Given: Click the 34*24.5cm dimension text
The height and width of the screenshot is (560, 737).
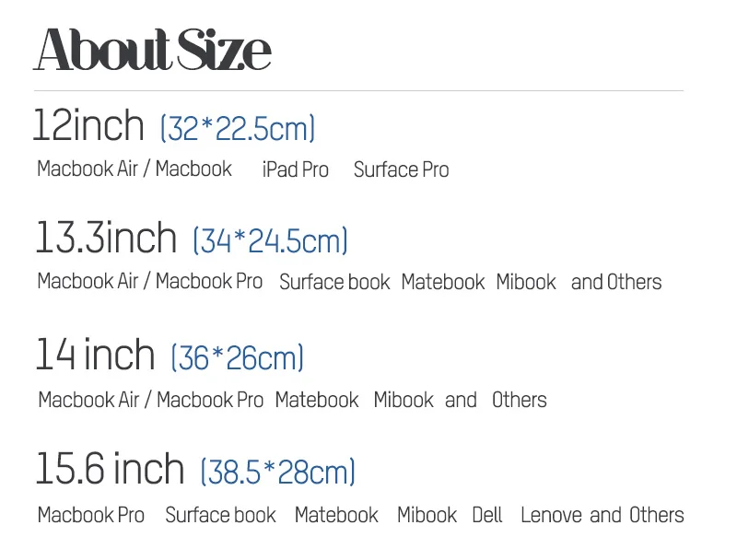Looking at the screenshot, I should [x=270, y=240].
